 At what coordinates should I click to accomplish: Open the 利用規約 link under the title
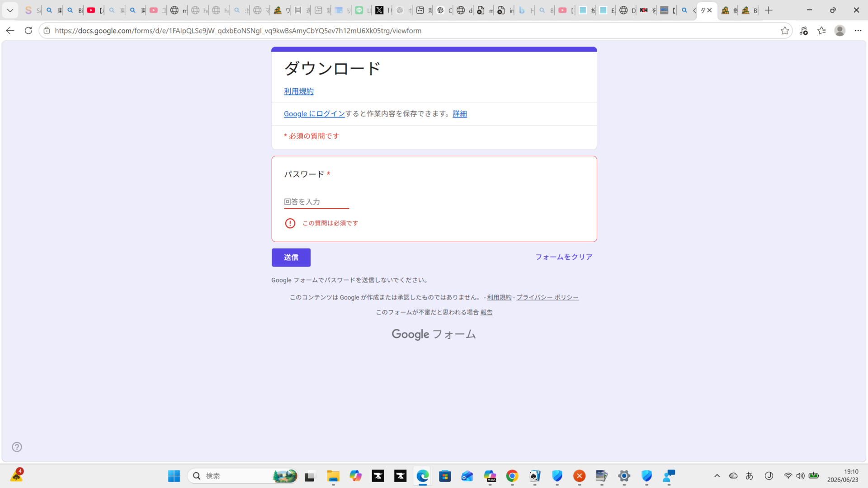[298, 91]
